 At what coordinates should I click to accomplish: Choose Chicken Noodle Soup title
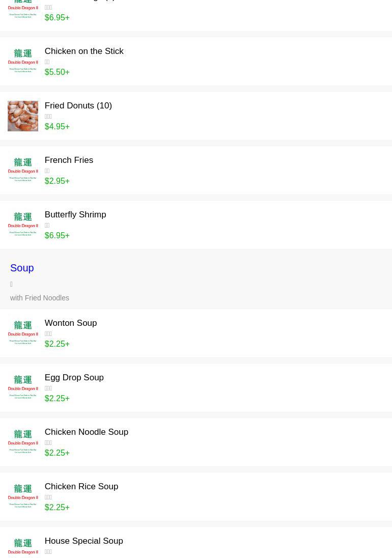86,432
